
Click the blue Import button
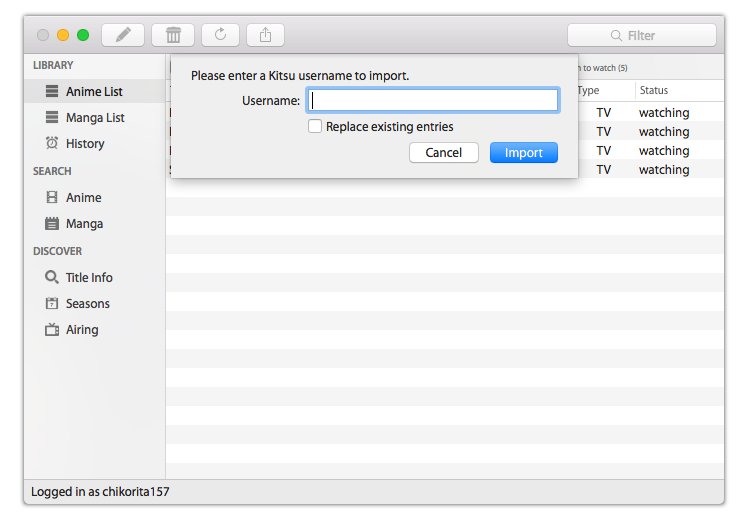coord(524,153)
